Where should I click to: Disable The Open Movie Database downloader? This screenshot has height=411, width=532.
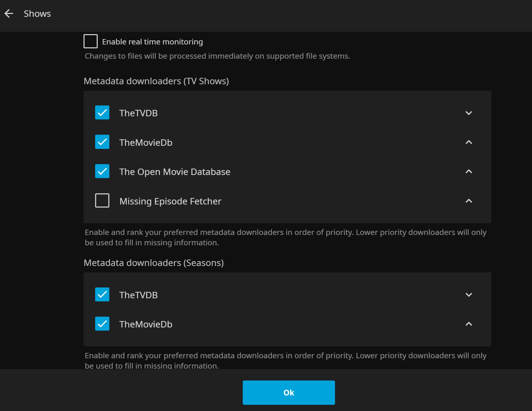click(102, 171)
